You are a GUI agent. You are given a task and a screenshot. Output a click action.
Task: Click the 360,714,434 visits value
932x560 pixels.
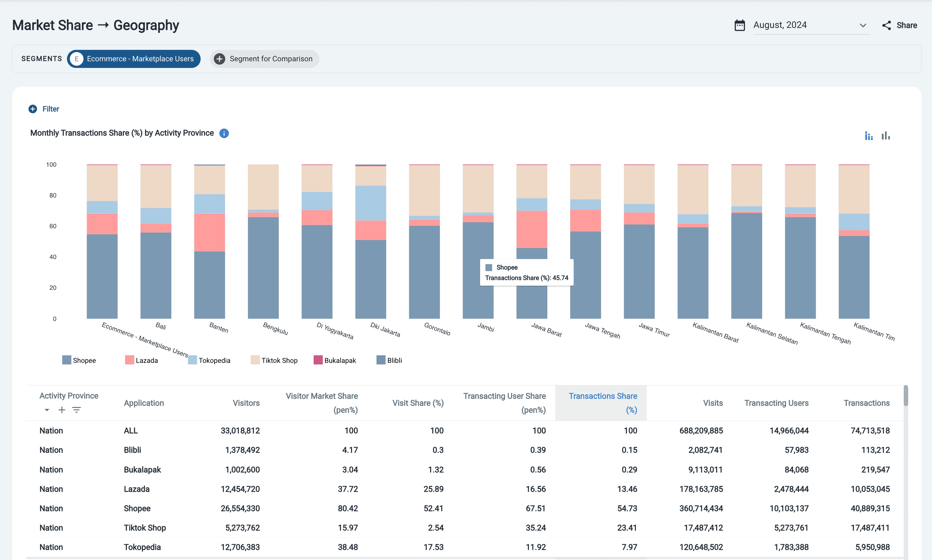pyautogui.click(x=701, y=508)
